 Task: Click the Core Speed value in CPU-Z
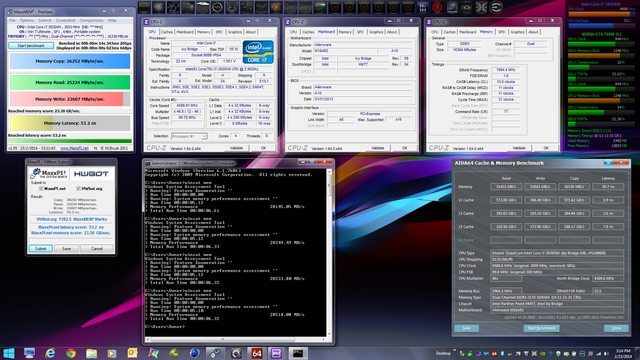click(188, 105)
